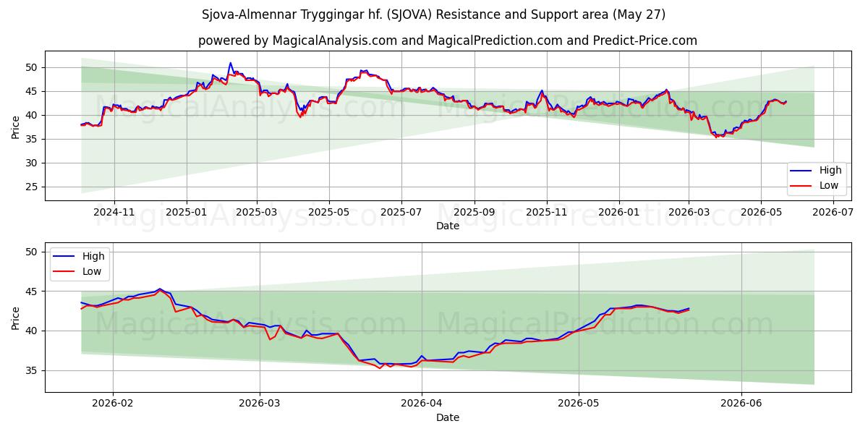
Task: Click 'Low' legend entry in the 2026-02 zoom chart
Action: pyautogui.click(x=77, y=271)
